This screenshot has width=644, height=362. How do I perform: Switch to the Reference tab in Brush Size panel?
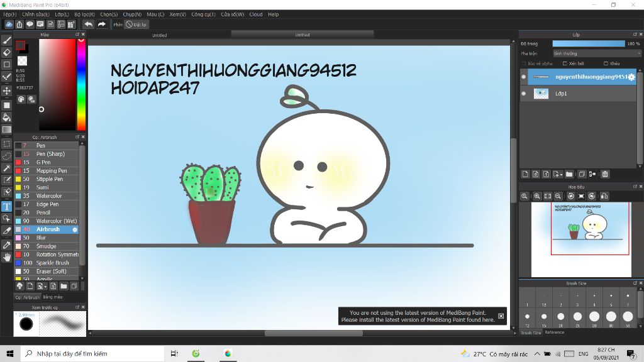(x=555, y=332)
